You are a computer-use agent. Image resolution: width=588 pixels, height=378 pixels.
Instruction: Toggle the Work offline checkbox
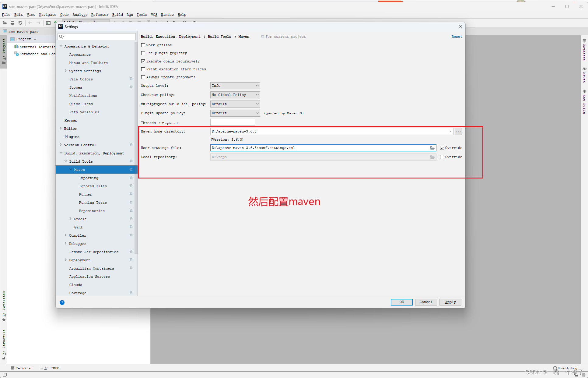[x=143, y=45]
